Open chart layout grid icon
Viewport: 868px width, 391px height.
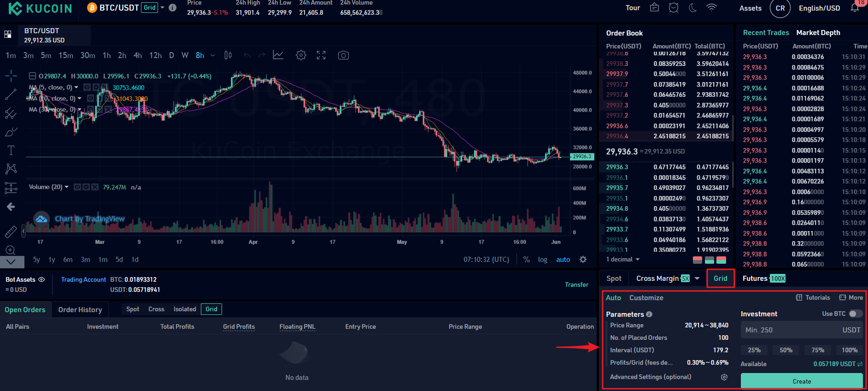point(8,34)
